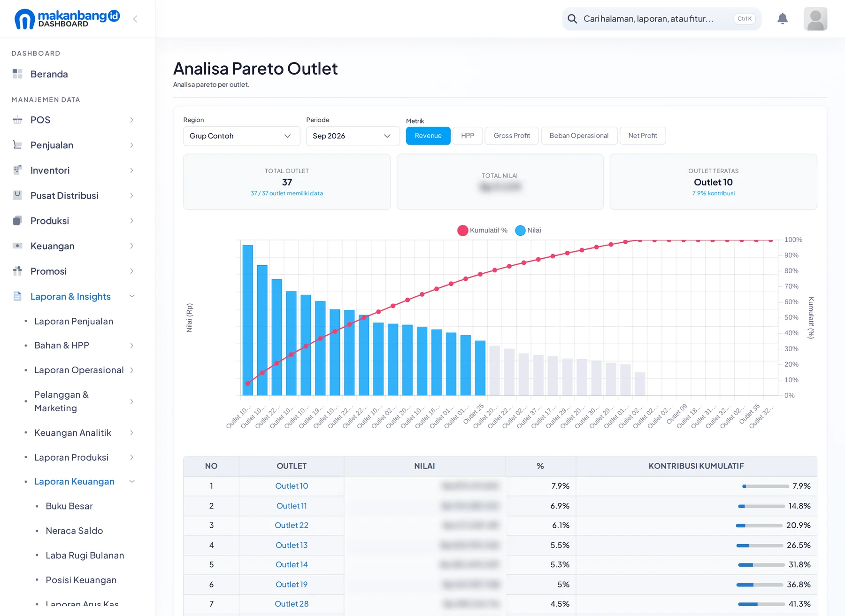Select the Net Profit metric

tap(643, 136)
